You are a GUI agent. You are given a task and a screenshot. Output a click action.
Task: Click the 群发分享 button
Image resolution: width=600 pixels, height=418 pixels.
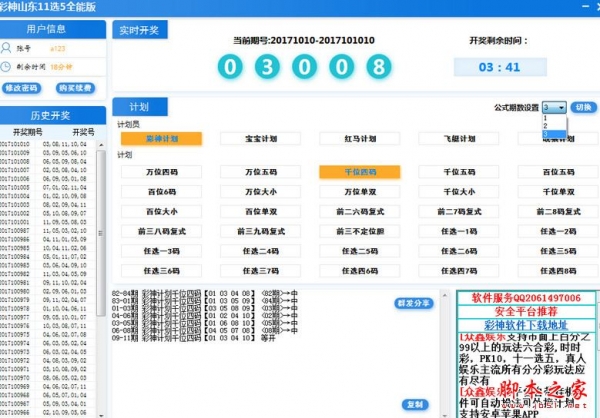414,303
